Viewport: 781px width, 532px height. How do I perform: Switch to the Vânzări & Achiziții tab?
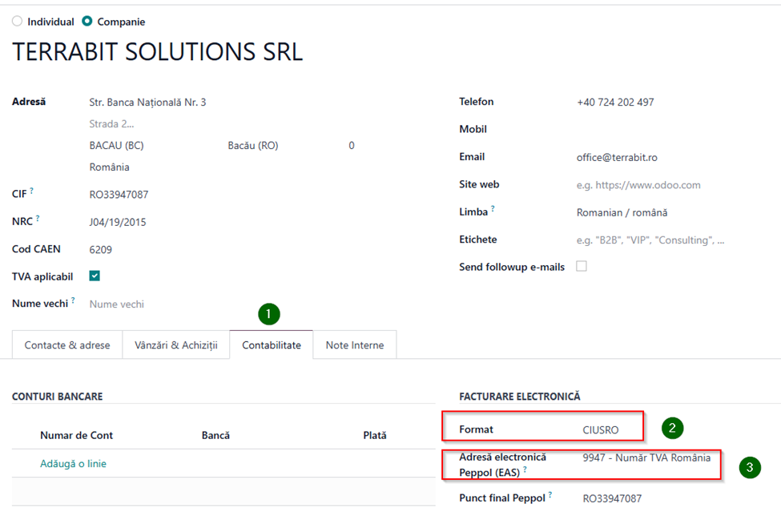tap(175, 345)
